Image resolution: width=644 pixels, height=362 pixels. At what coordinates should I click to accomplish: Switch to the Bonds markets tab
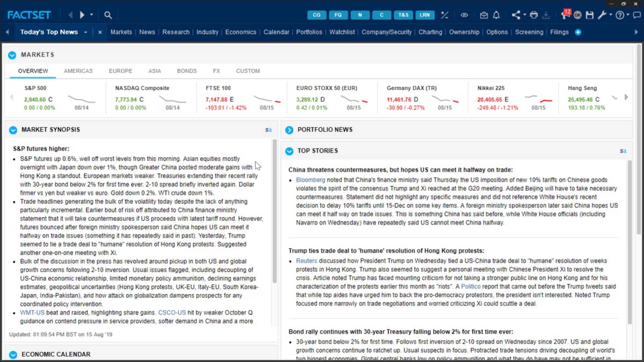pos(187,71)
